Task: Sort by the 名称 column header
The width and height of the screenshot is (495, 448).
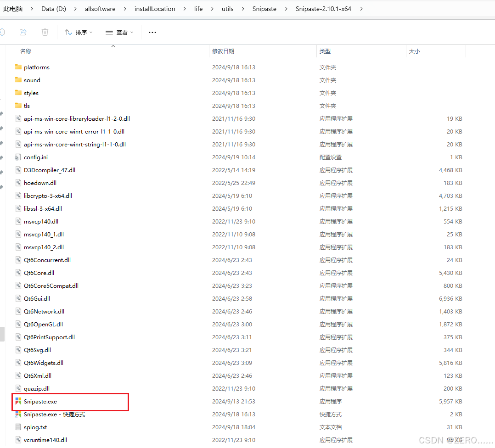Action: [x=26, y=51]
